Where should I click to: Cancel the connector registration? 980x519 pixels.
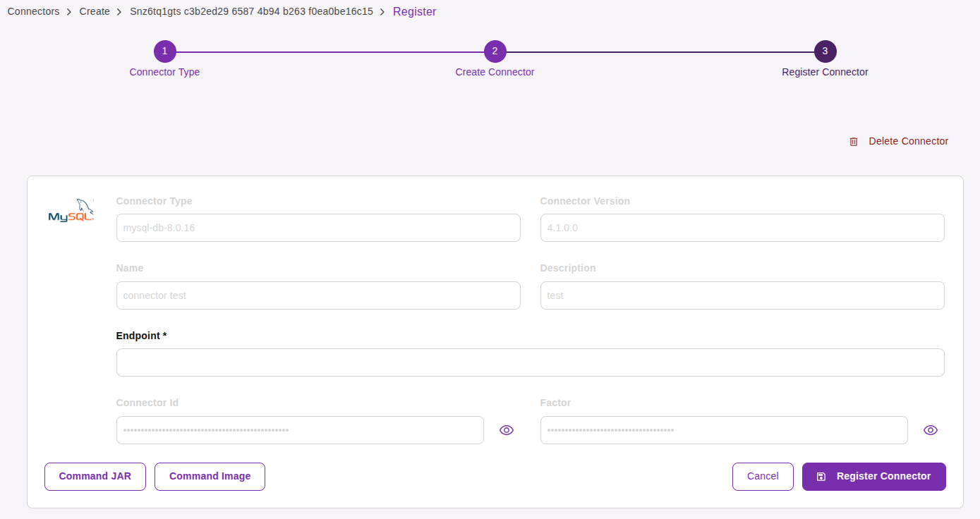point(763,476)
